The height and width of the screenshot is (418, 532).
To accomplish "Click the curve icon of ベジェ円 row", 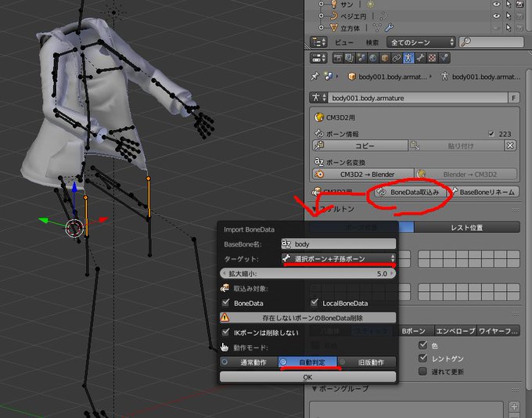I will (334, 16).
